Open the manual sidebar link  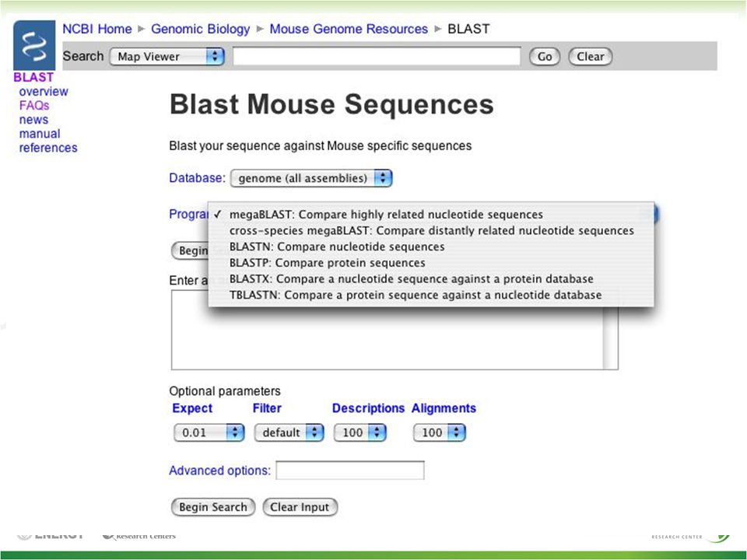pos(40,134)
